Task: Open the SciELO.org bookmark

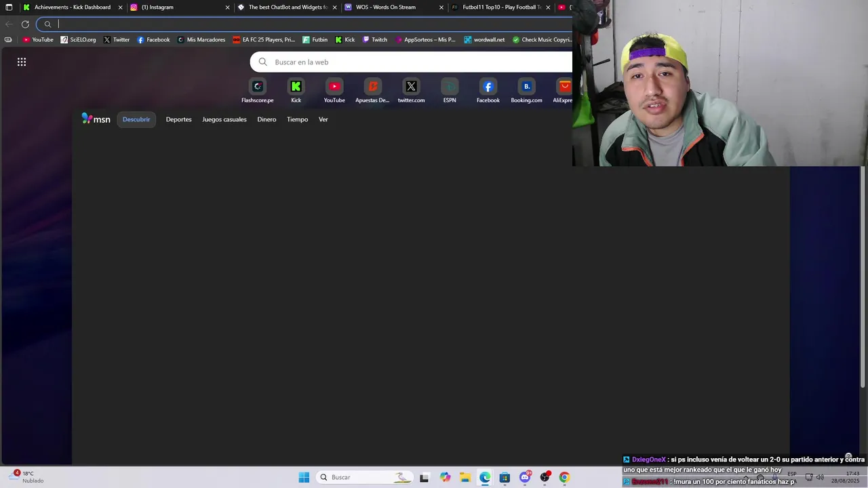Action: (78, 40)
